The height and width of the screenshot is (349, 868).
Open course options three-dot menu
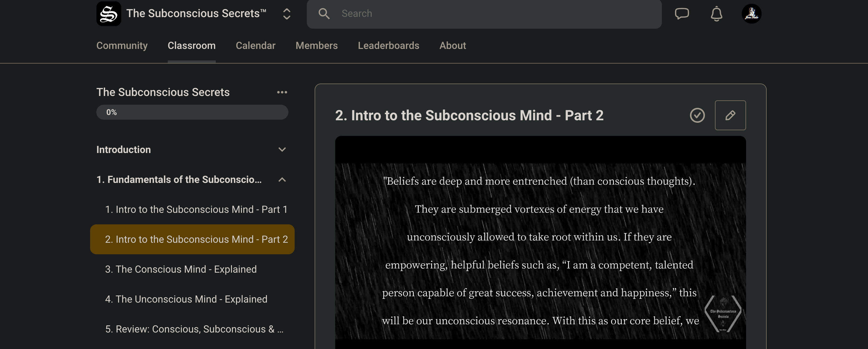[282, 92]
